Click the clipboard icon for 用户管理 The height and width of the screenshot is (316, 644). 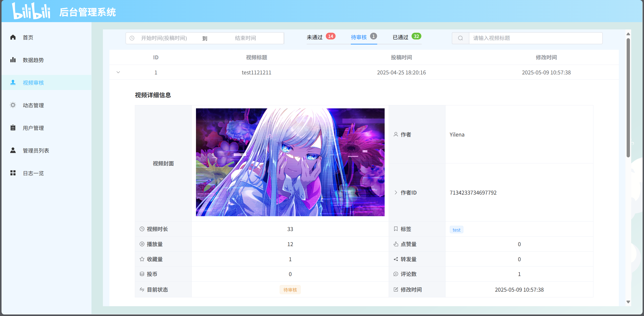pos(13,128)
